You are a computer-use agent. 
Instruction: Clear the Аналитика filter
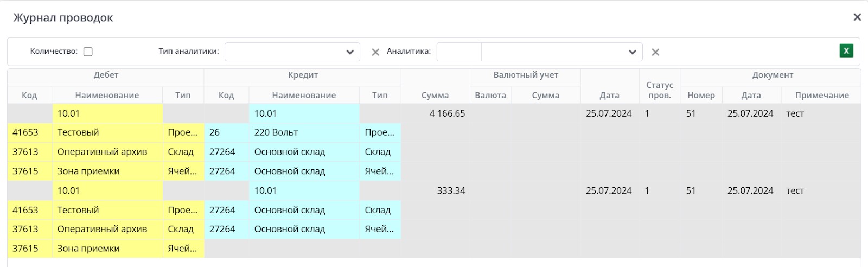tap(655, 52)
